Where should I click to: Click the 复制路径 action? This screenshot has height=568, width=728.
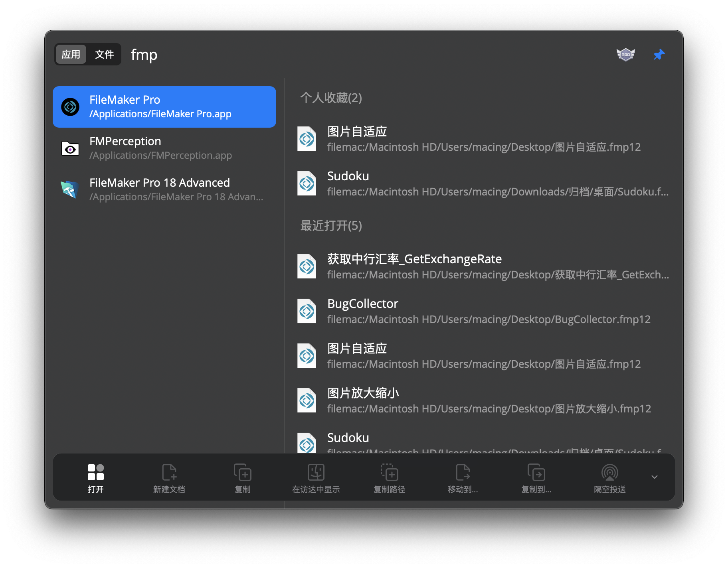pos(390,478)
